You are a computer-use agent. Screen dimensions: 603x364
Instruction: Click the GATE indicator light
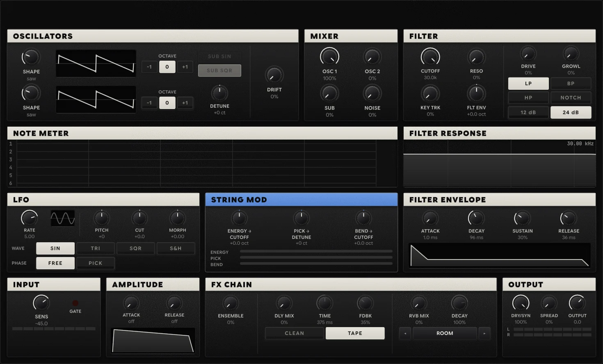click(75, 303)
